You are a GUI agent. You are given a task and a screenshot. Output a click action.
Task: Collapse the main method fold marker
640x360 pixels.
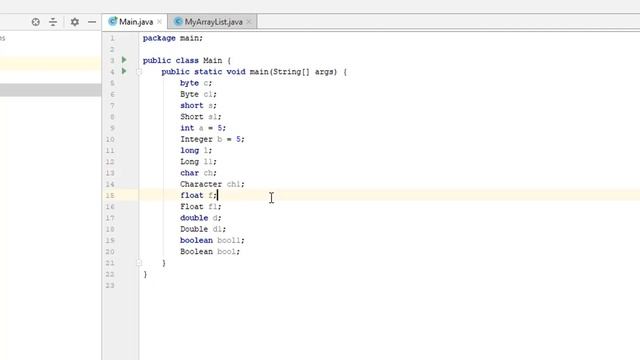point(139,72)
